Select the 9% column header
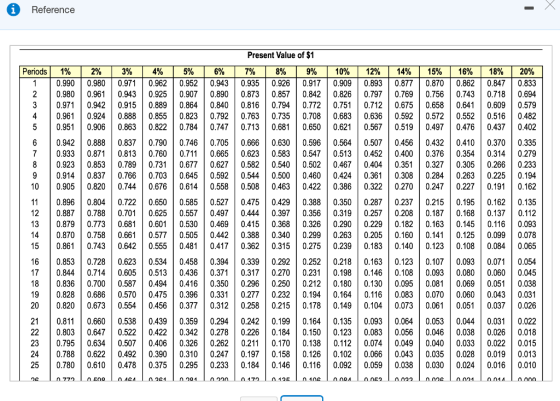This screenshot has width=560, height=401. click(x=312, y=71)
